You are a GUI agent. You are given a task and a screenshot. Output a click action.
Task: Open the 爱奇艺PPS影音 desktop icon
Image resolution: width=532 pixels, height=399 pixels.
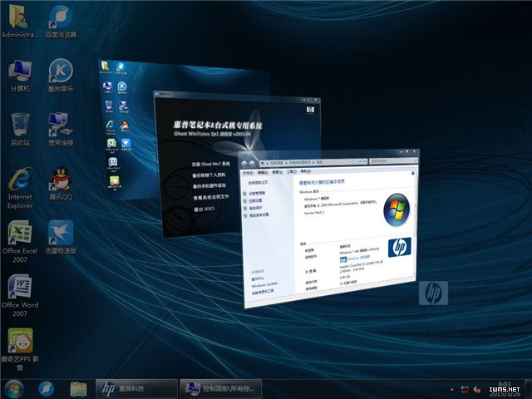click(x=20, y=349)
